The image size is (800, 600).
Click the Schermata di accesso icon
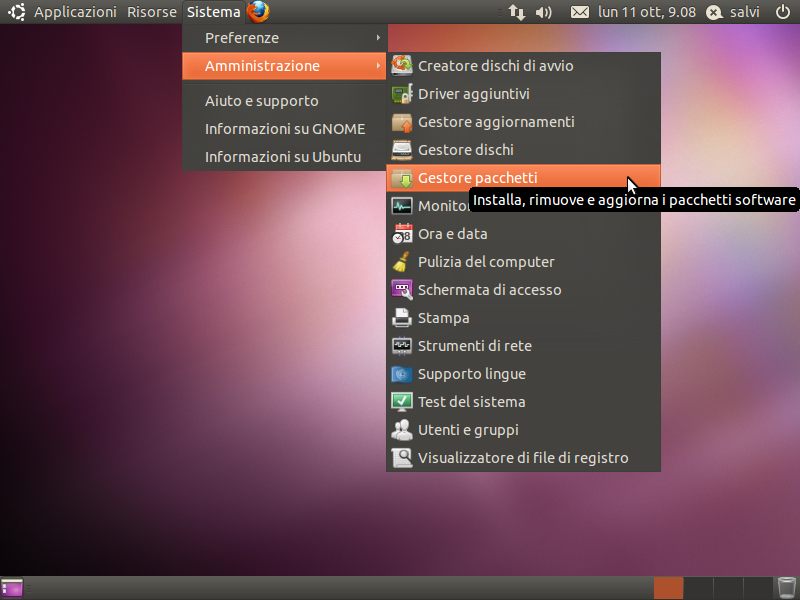pyautogui.click(x=402, y=290)
